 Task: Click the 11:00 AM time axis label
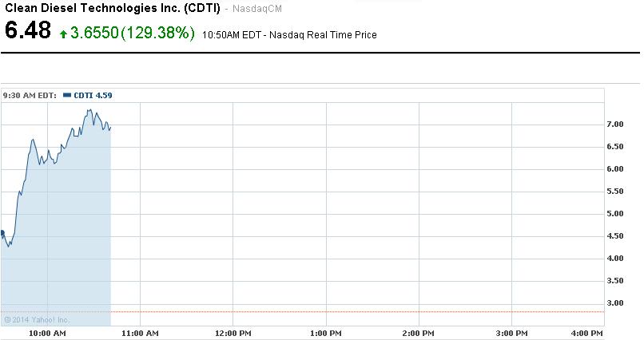click(x=140, y=332)
